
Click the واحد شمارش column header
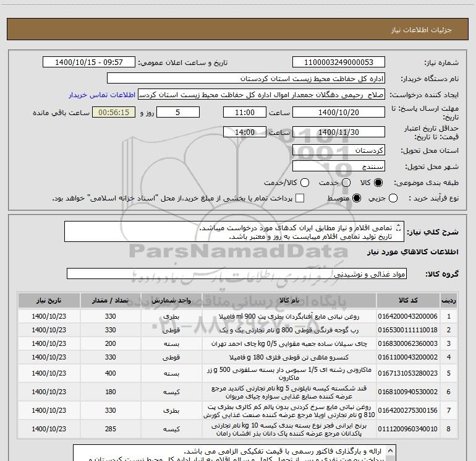[171, 300]
